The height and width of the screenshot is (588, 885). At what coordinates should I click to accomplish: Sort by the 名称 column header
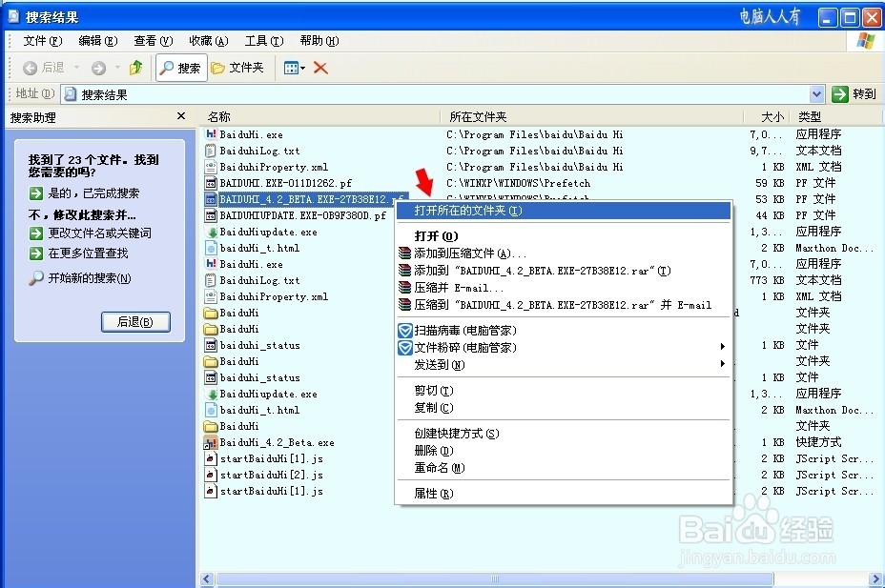point(319,116)
